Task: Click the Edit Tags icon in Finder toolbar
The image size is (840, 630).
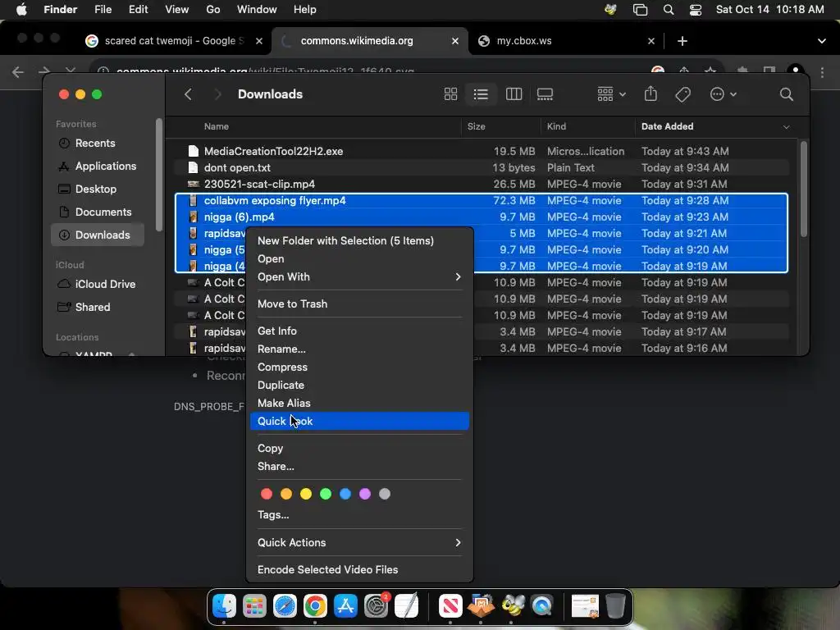Action: 682,94
